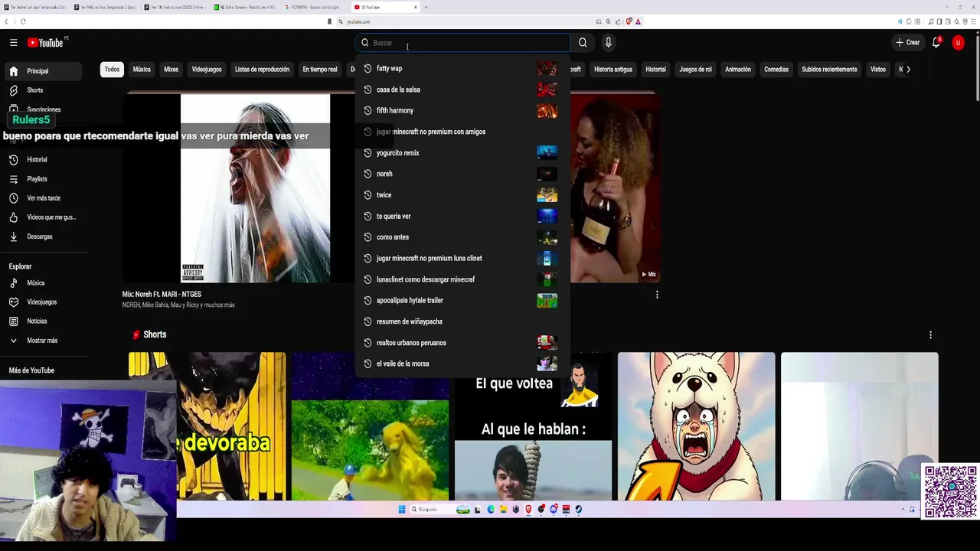Viewport: 980px width, 551px height.
Task: Open the account avatar menu
Action: 958,43
